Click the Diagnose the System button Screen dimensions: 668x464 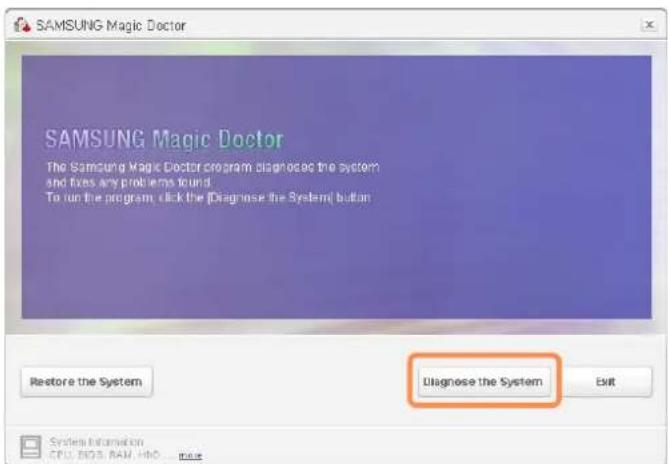[x=484, y=381]
